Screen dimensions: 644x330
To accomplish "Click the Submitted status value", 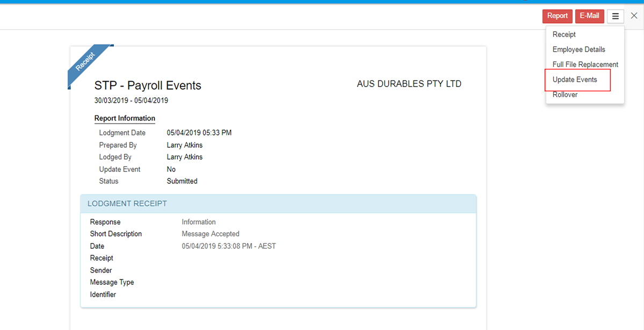I will coord(182,181).
